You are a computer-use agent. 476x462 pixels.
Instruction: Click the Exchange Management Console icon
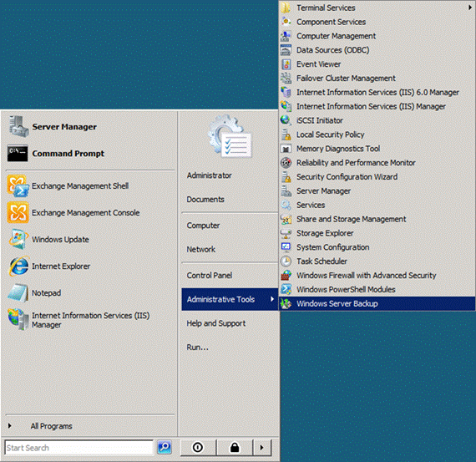[x=18, y=212]
